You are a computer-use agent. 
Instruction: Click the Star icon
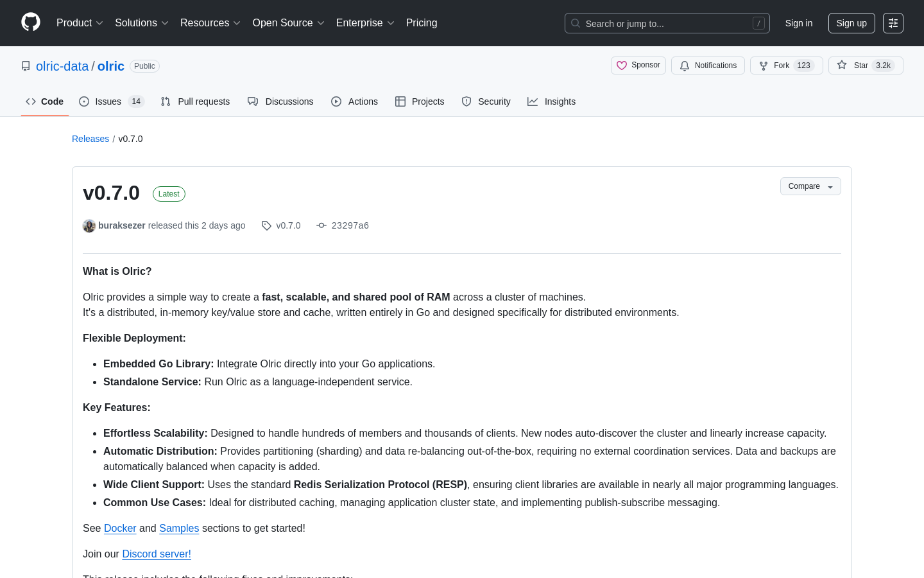point(842,65)
